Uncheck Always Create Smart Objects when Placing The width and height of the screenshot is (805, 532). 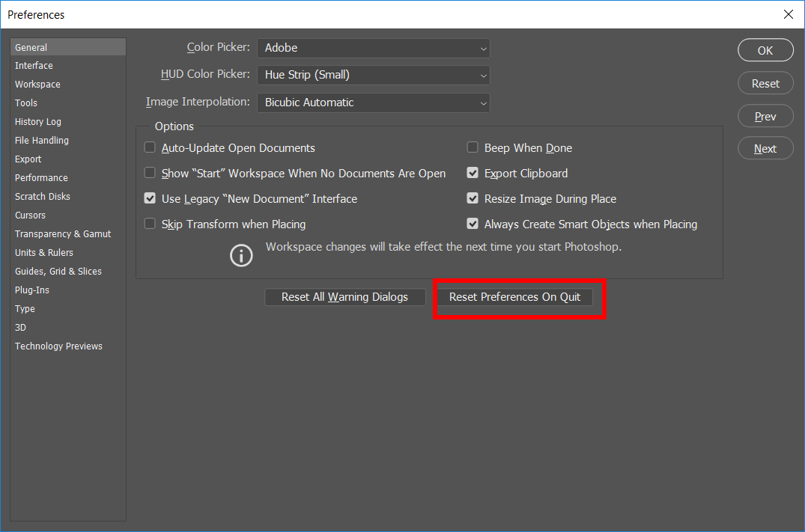(x=473, y=224)
